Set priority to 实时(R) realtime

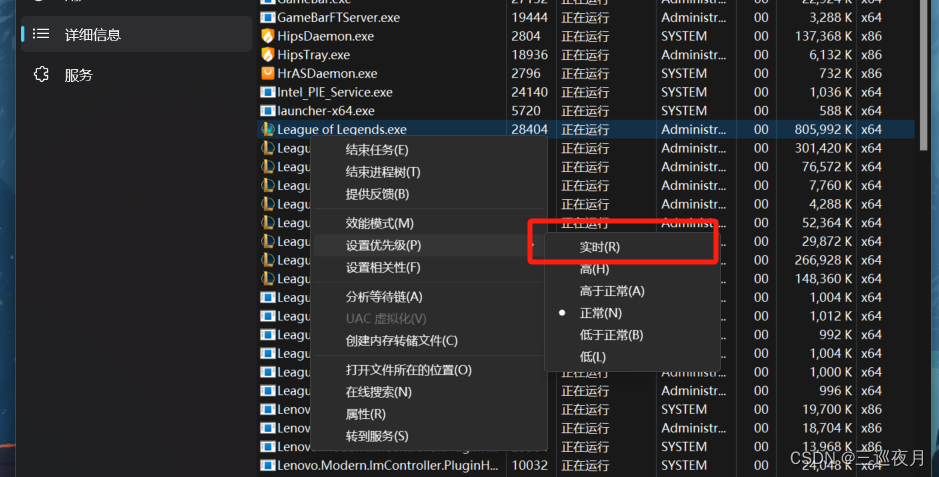click(631, 247)
